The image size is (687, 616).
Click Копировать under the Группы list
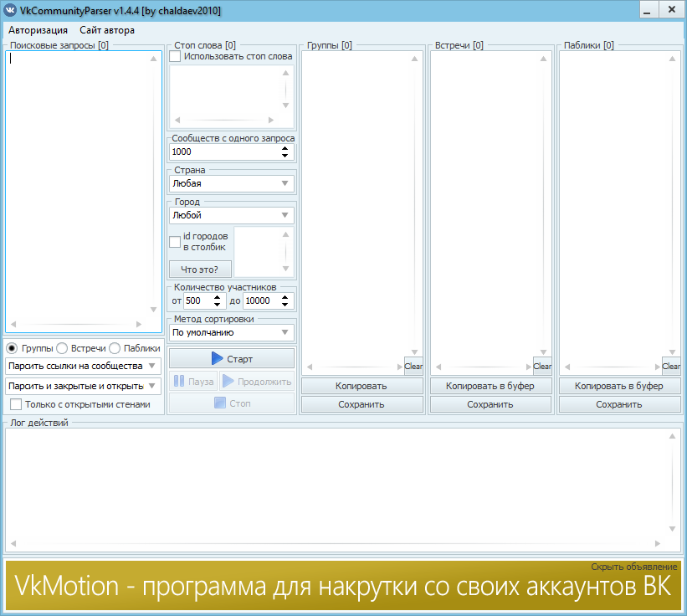pyautogui.click(x=361, y=386)
